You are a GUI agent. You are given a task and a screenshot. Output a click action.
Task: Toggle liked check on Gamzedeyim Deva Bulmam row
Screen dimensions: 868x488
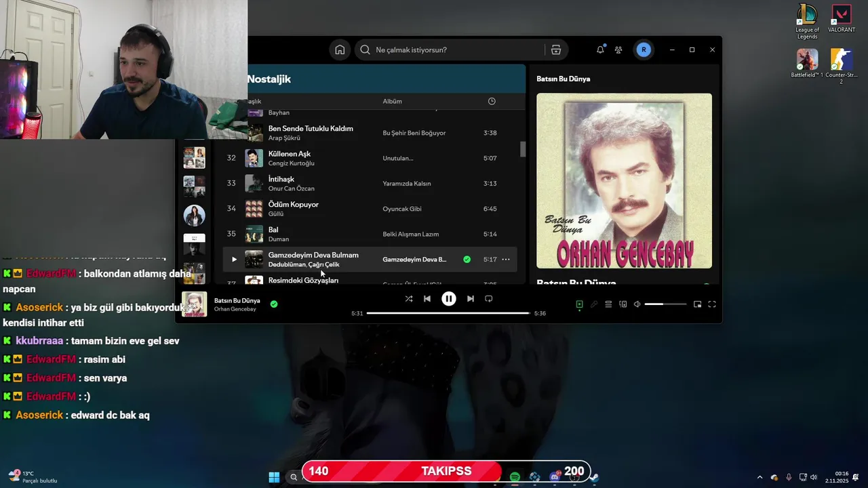[467, 260]
